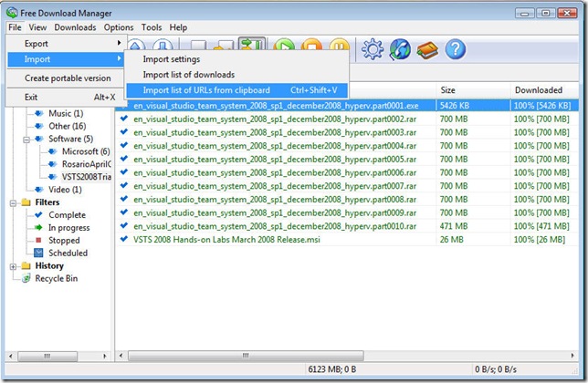Click the dial-up globe phone icon

tap(400, 49)
